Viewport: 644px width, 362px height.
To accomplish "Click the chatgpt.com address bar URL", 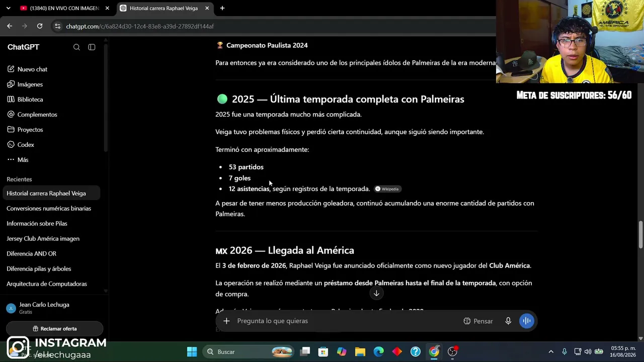I will click(140, 26).
